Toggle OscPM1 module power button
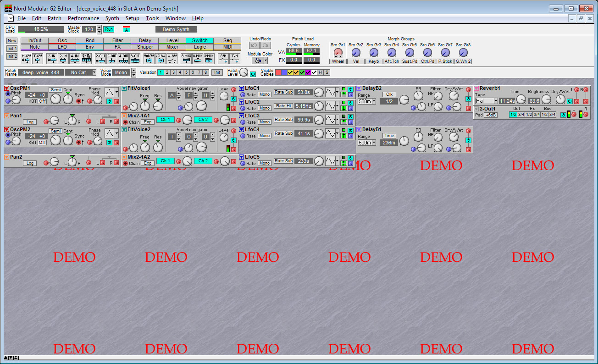This screenshot has width=598, height=364. point(110,101)
